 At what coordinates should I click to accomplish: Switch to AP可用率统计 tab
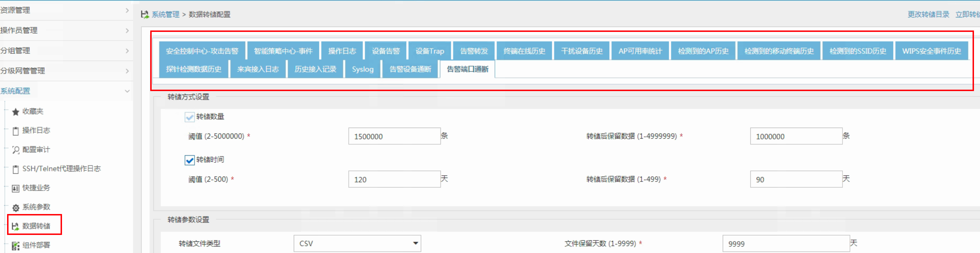(x=640, y=51)
